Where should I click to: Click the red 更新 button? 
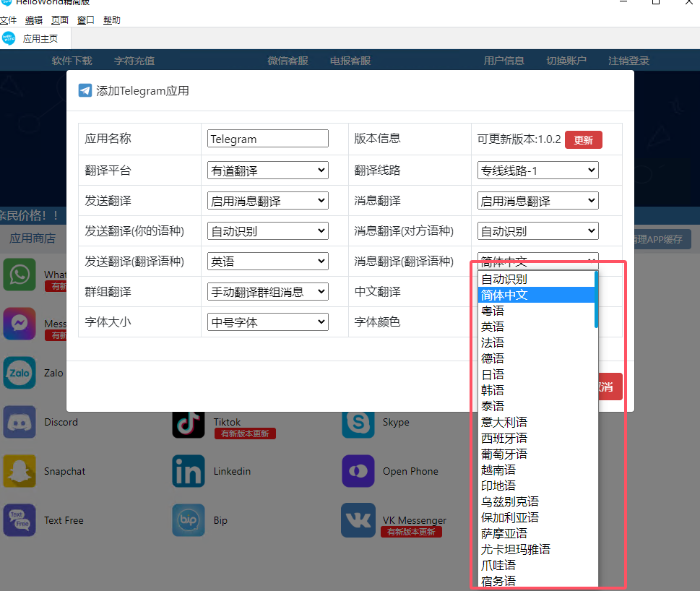(x=583, y=140)
